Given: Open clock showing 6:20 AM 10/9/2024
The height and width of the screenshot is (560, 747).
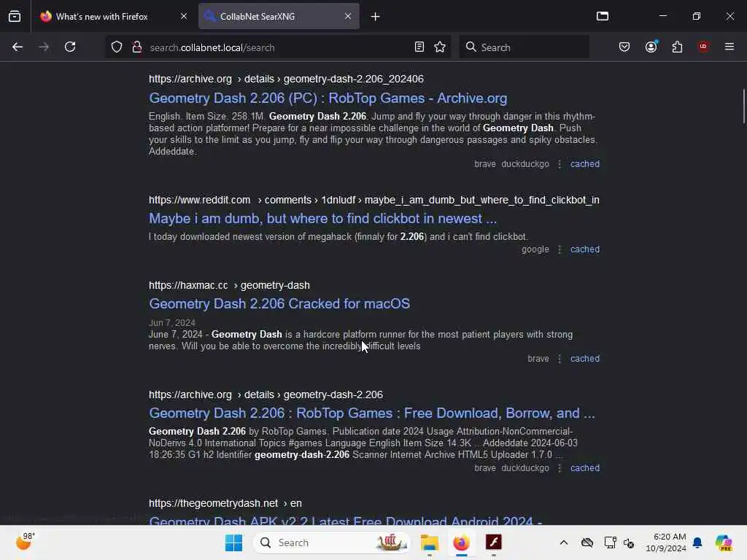Looking at the screenshot, I should (666, 542).
